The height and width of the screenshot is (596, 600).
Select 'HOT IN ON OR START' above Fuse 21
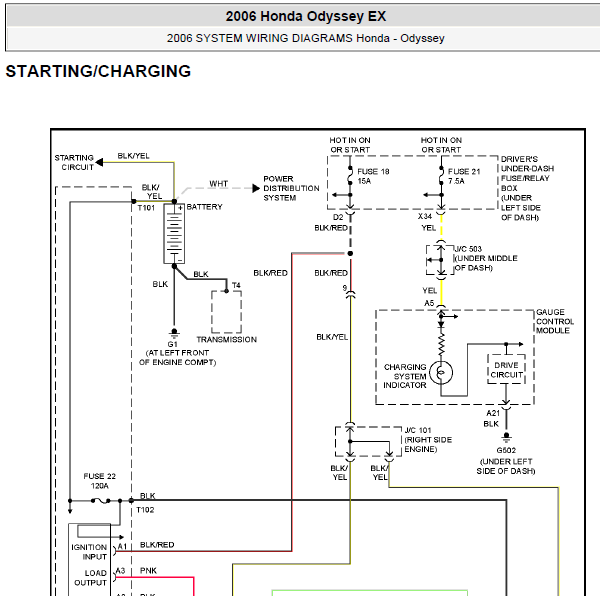441,145
